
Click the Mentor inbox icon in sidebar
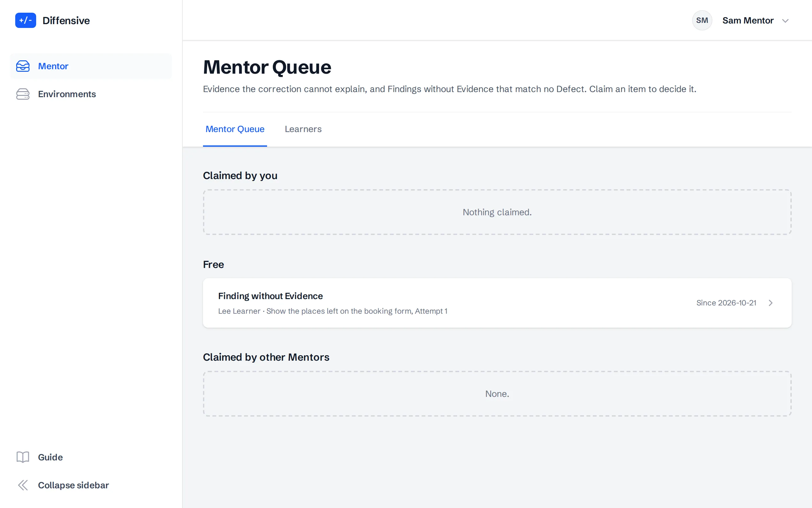pos(23,66)
